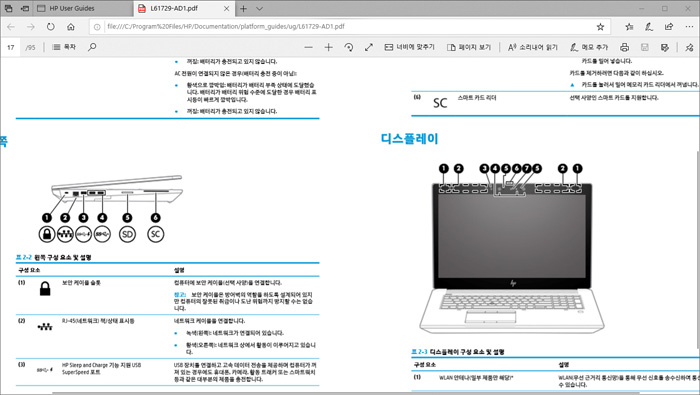Switch PDF to full screen view
Viewport: 700px width, 395px height.
[x=369, y=47]
